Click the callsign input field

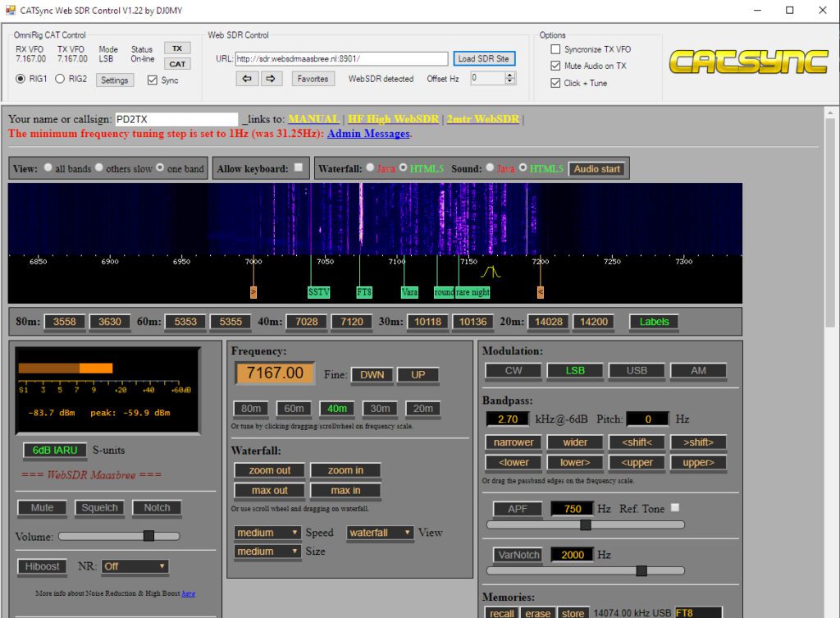point(176,119)
